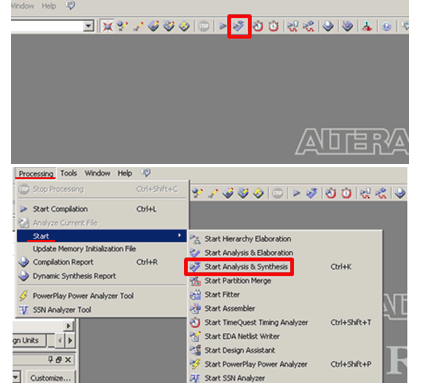Image resolution: width=434 pixels, height=383 pixels.
Task: Select Start EDA Netlist Writer
Action: click(x=285, y=337)
